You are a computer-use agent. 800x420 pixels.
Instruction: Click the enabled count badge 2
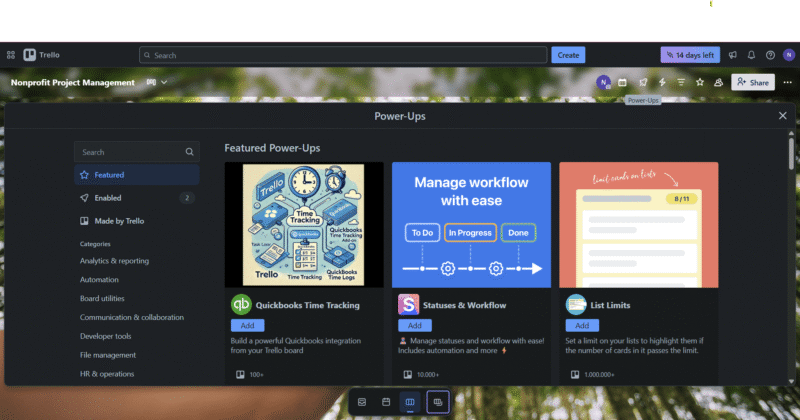(187, 198)
